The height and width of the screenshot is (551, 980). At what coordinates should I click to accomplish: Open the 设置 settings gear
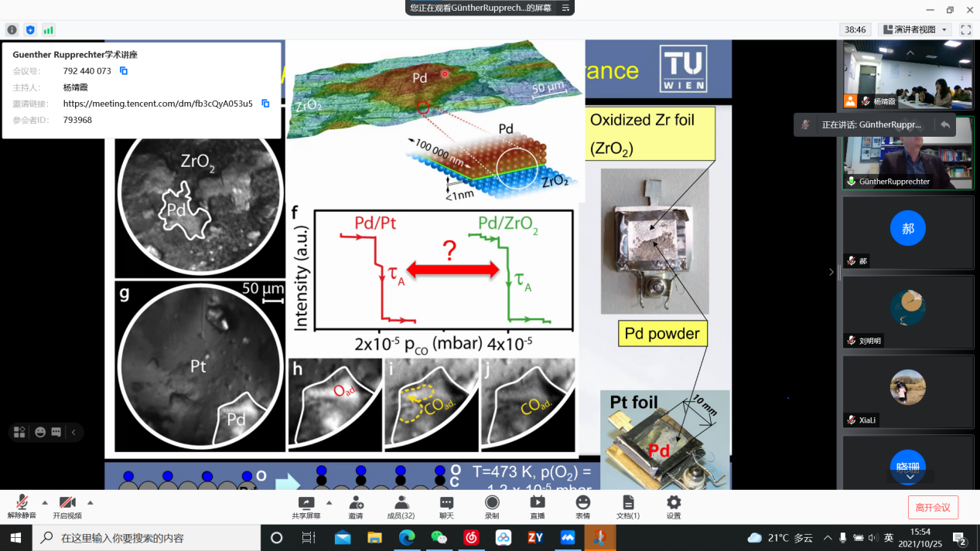point(674,507)
